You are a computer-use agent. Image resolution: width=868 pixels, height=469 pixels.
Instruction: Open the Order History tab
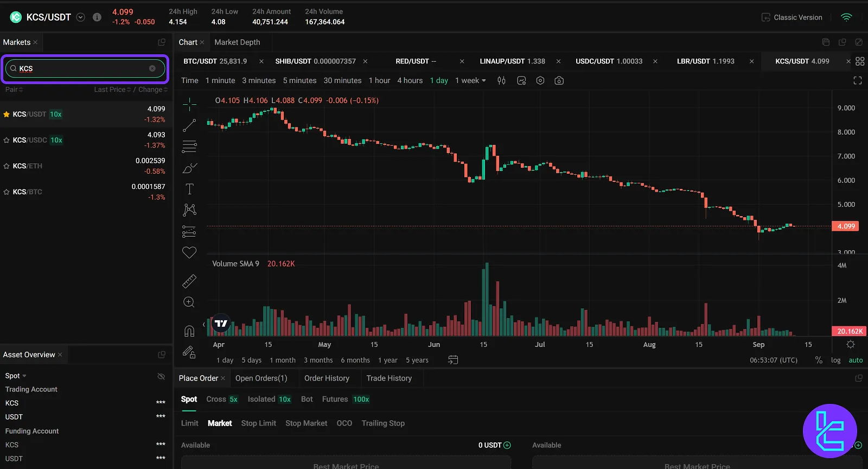point(327,378)
